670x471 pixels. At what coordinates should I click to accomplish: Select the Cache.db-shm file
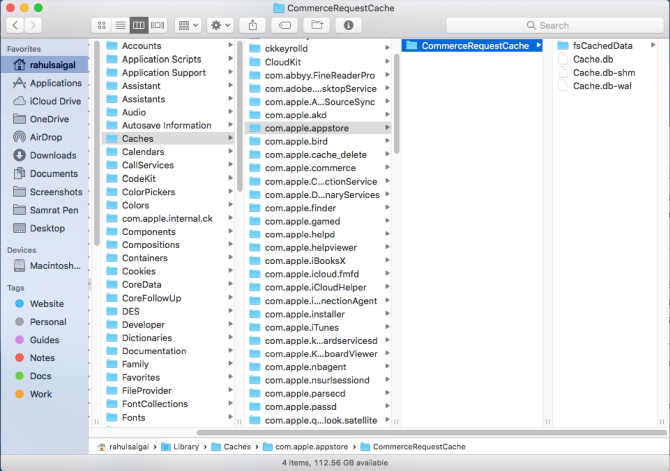(x=605, y=73)
